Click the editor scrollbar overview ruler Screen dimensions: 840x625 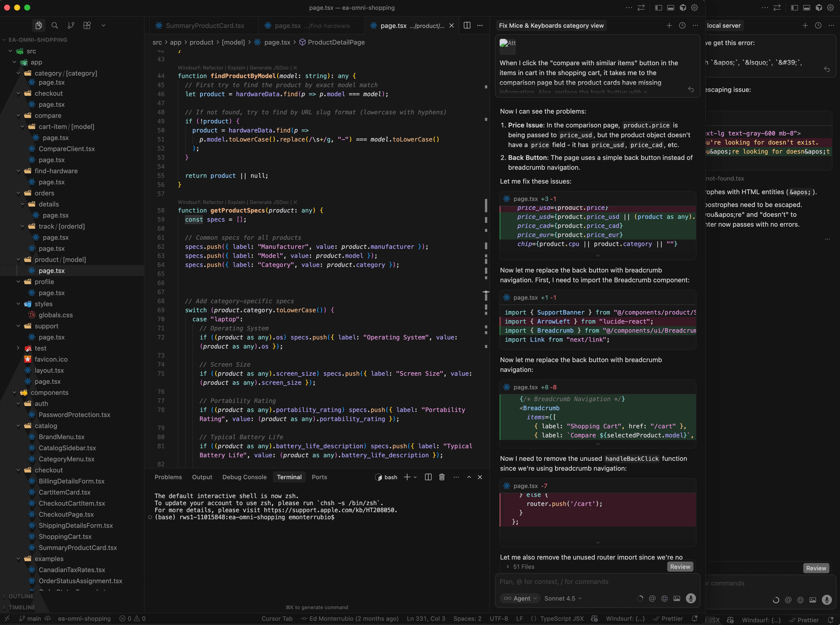point(486,246)
